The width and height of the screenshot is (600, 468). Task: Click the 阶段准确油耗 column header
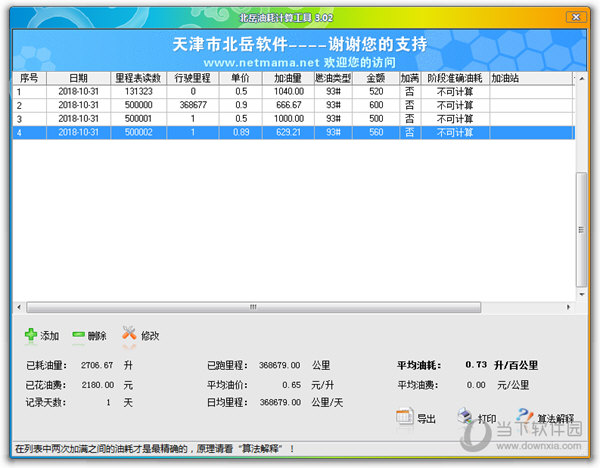pos(455,78)
